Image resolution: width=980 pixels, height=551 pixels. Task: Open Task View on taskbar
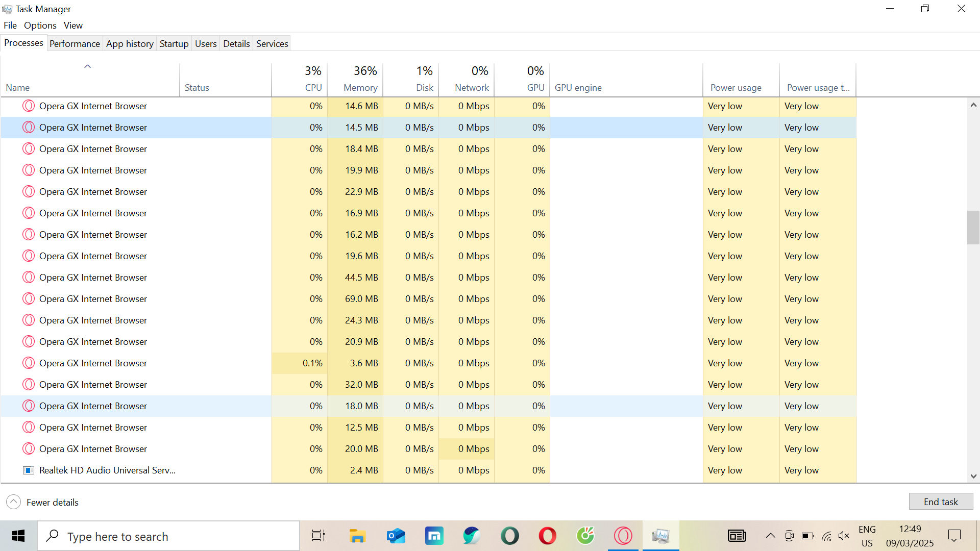[318, 536]
